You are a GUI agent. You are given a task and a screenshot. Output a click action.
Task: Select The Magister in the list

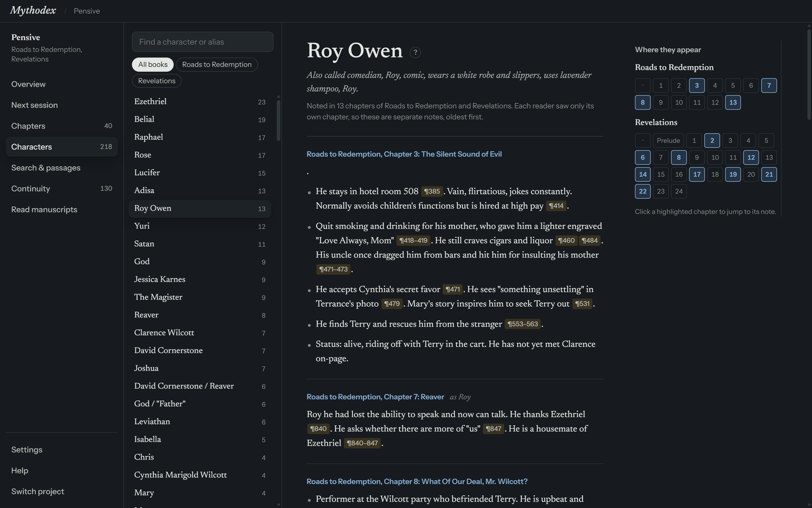point(200,297)
